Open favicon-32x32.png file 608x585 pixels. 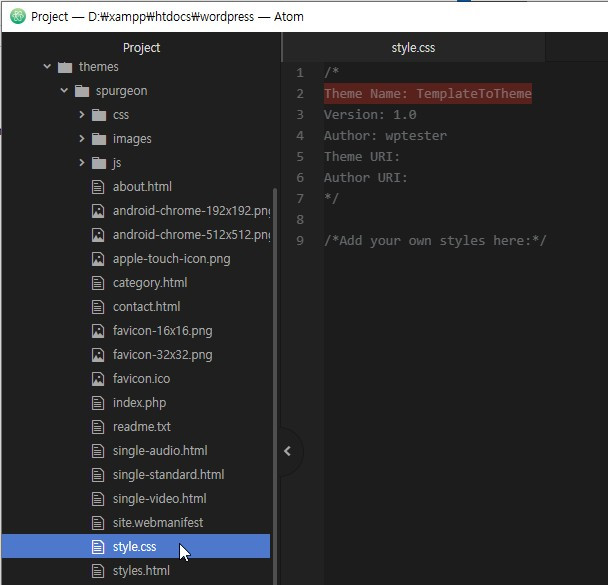(x=162, y=355)
